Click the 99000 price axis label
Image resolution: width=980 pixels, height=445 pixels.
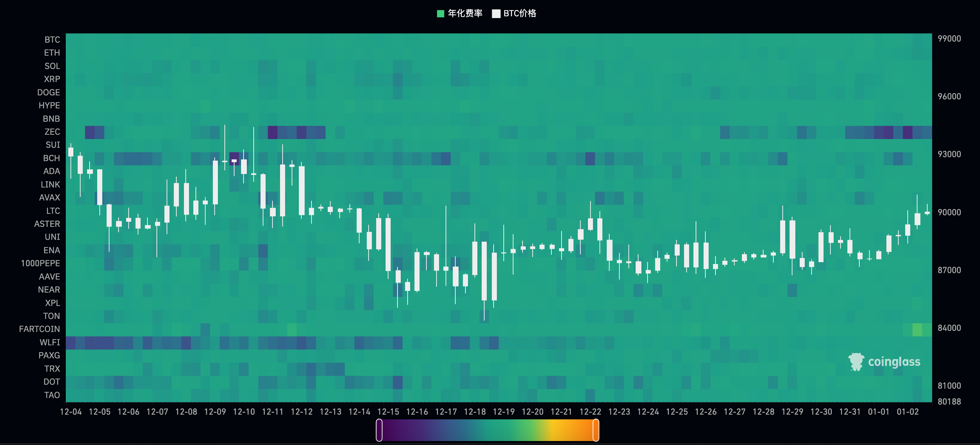(949, 38)
